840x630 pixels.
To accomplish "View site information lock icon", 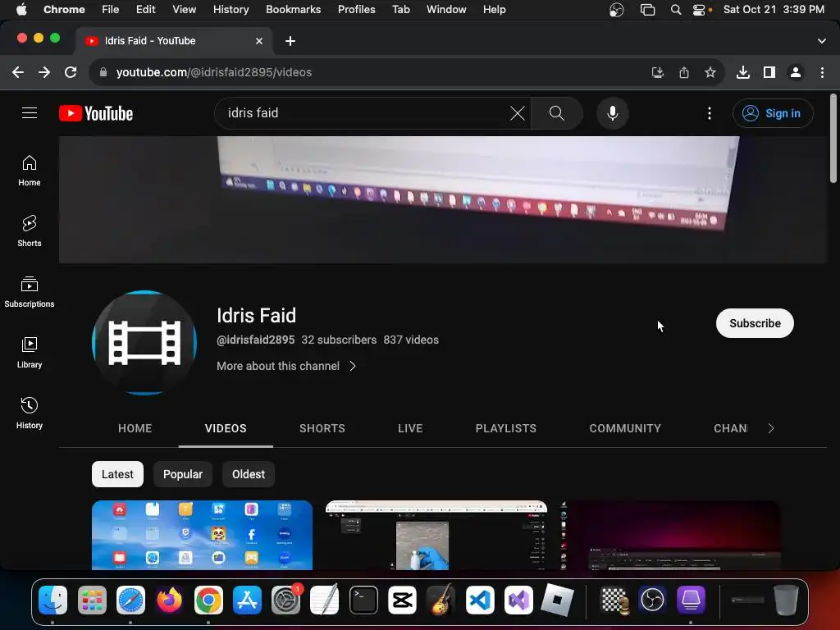I will pyautogui.click(x=103, y=72).
